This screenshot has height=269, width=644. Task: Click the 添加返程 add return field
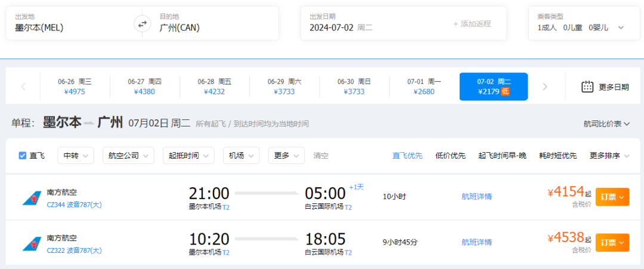click(472, 24)
